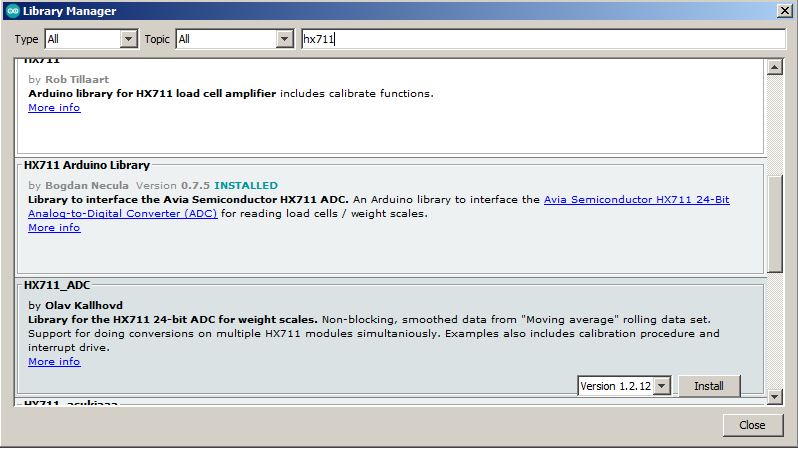Open the Topic filter dropdown
798x449 pixels.
click(235, 39)
